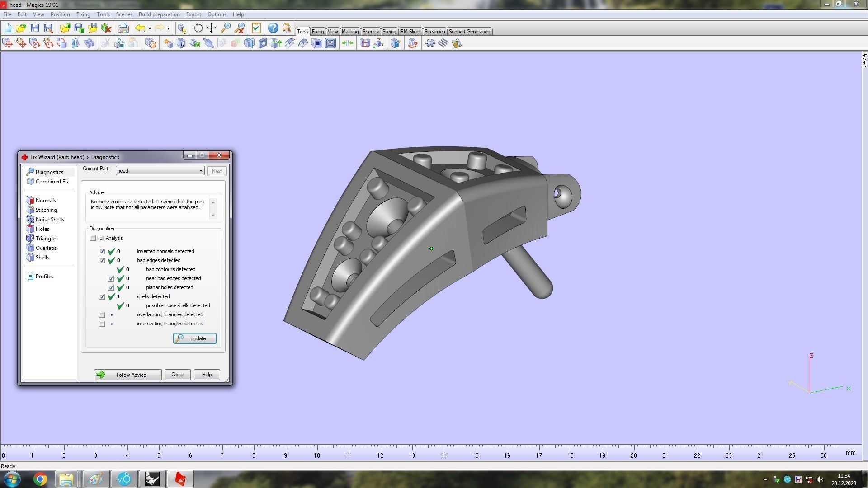This screenshot has width=868, height=488.
Task: Click the Undo arrow icon
Action: (x=140, y=28)
